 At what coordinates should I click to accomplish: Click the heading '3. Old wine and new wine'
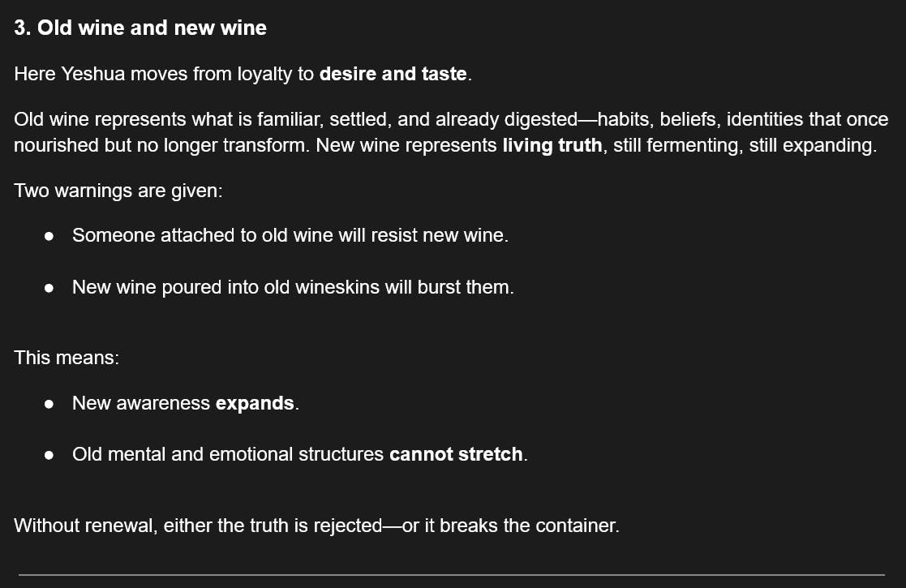(140, 28)
